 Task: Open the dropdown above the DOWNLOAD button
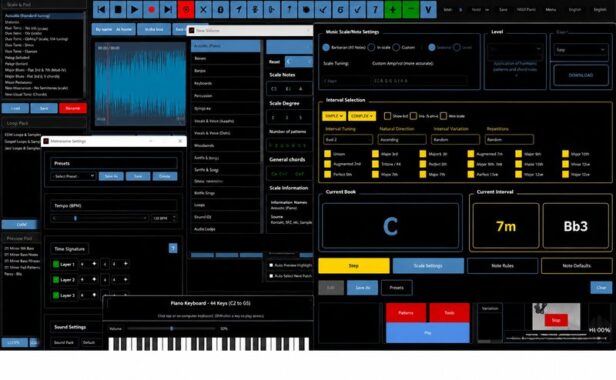581,50
